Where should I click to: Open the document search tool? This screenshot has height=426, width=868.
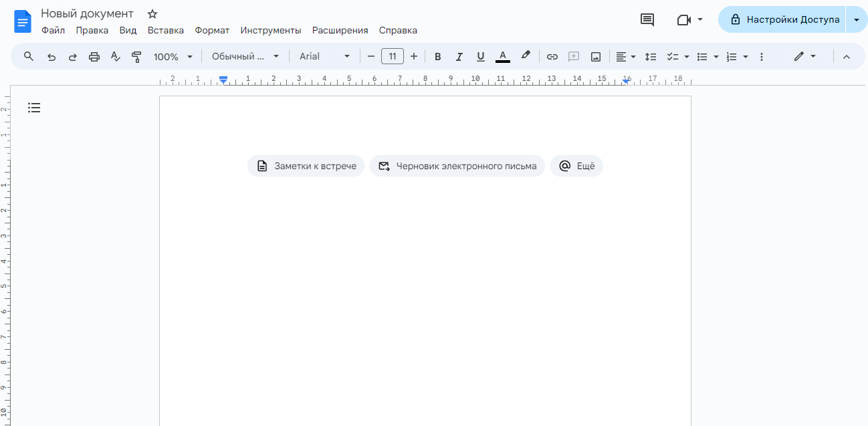(x=28, y=56)
